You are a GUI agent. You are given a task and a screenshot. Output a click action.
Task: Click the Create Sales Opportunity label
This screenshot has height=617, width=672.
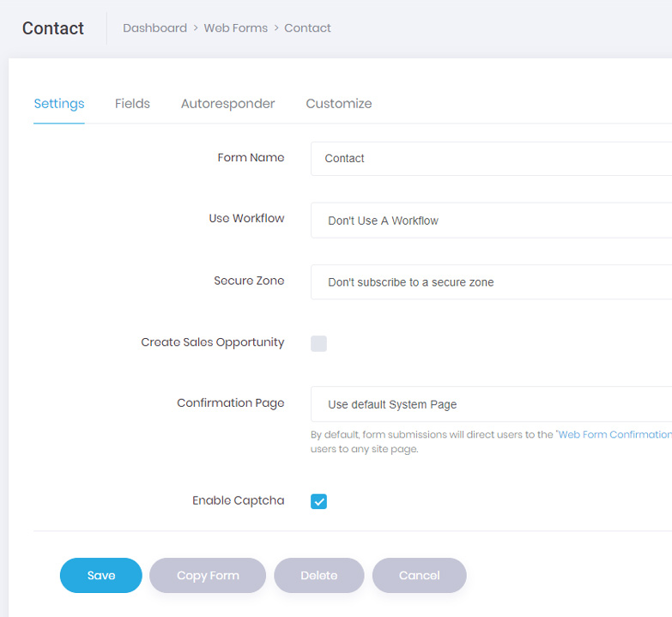[x=213, y=342]
